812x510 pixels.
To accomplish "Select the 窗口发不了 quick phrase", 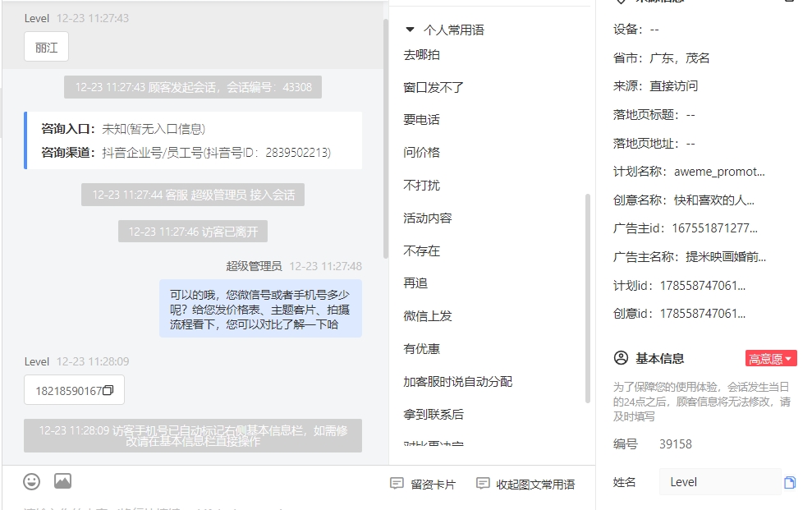I will (x=434, y=88).
